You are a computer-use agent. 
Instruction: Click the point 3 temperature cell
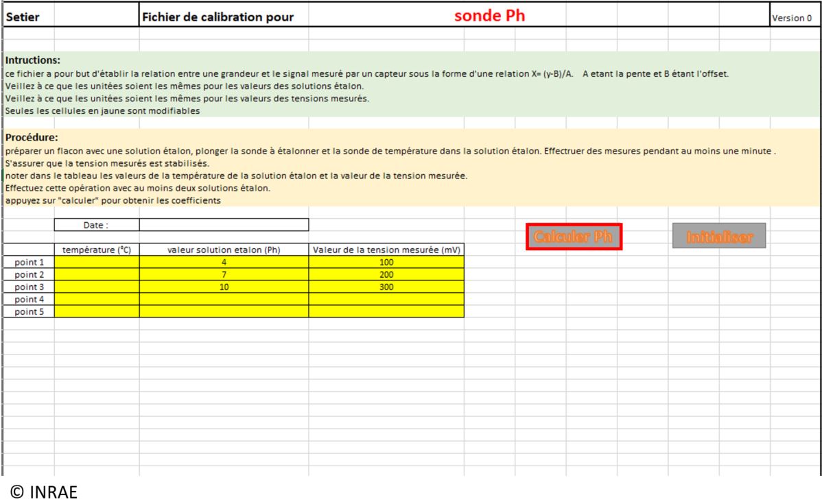click(x=97, y=287)
